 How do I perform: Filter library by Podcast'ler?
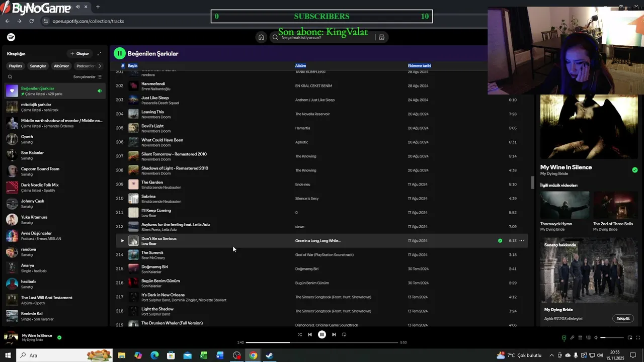[x=85, y=66]
